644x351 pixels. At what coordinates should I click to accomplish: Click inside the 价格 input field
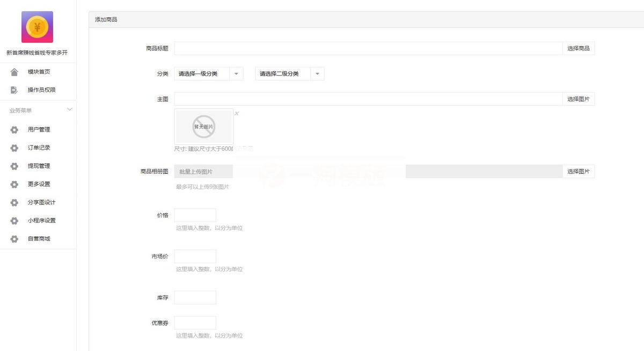195,215
